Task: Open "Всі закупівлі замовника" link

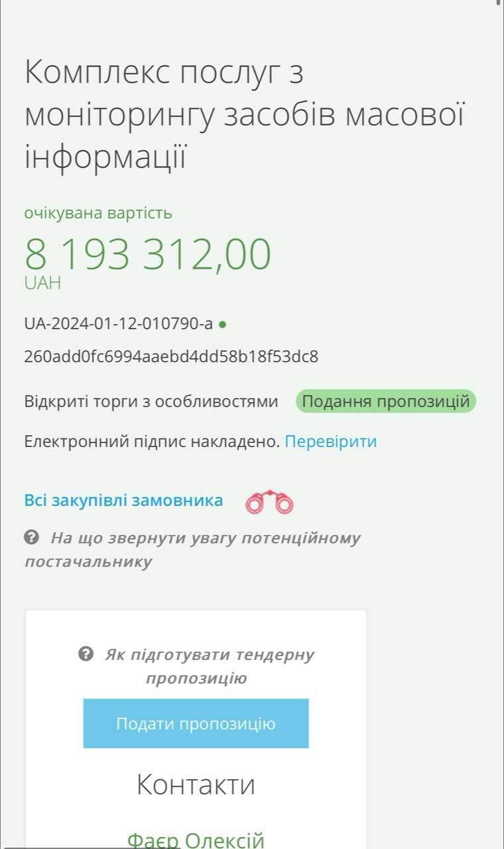Action: [123, 500]
